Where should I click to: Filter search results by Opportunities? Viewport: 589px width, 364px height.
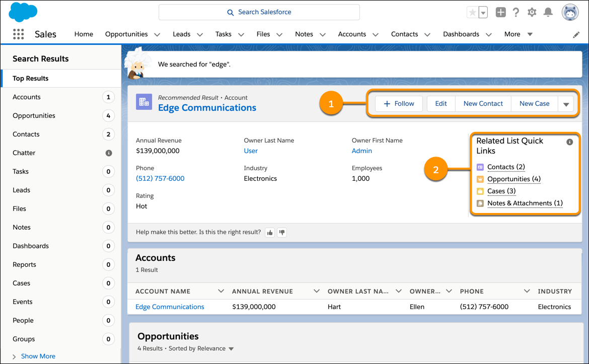[61, 116]
